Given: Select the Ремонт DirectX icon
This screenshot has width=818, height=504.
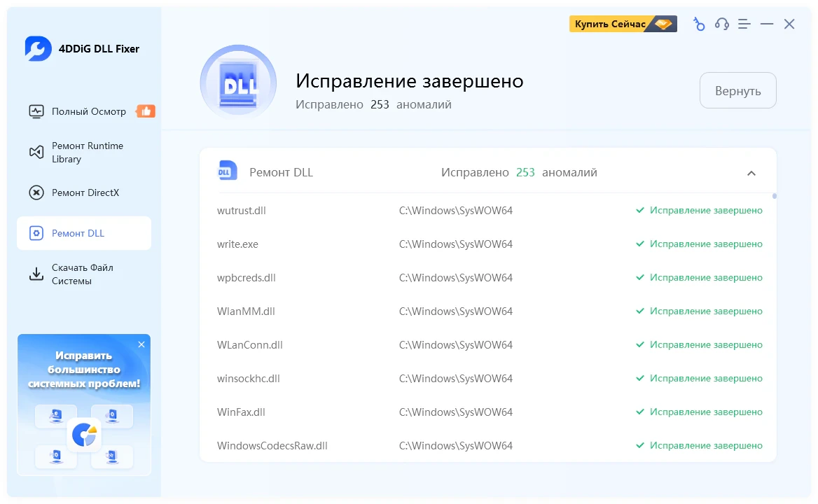Looking at the screenshot, I should tap(36, 192).
